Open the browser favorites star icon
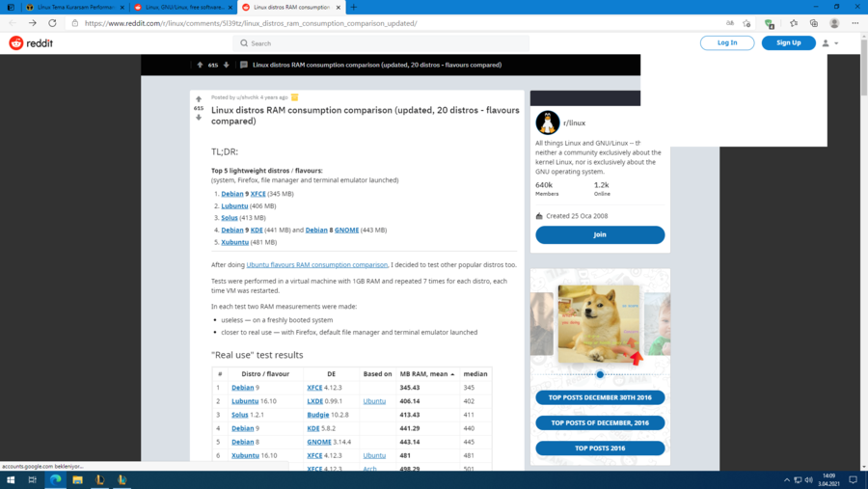The image size is (868, 489). 794,23
